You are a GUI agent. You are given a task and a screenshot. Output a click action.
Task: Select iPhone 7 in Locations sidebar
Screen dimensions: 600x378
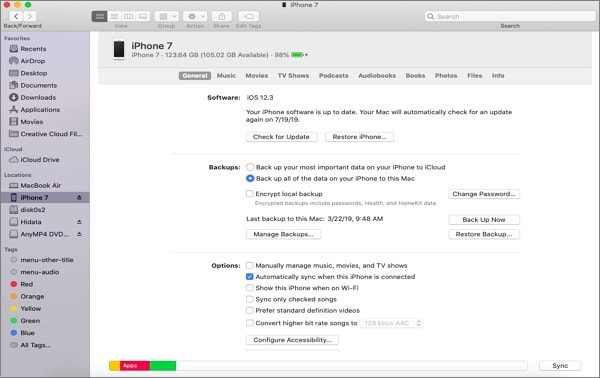[45, 197]
